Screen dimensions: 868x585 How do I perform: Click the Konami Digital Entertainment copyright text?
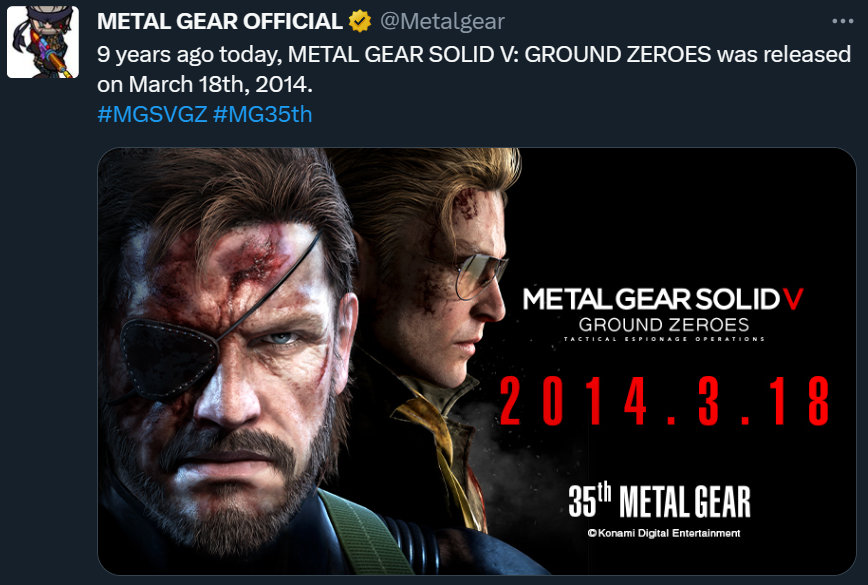(664, 533)
